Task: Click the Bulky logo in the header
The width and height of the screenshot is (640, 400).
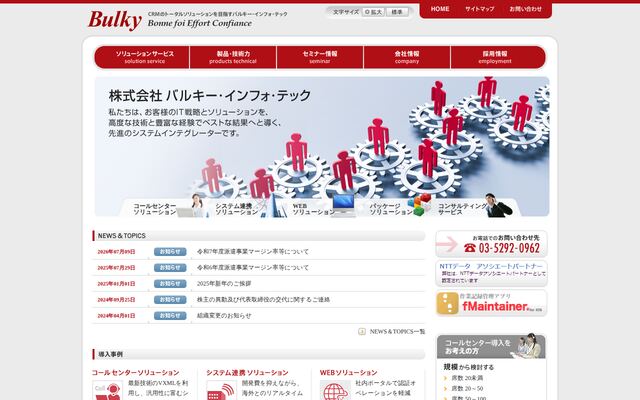Action: point(114,20)
